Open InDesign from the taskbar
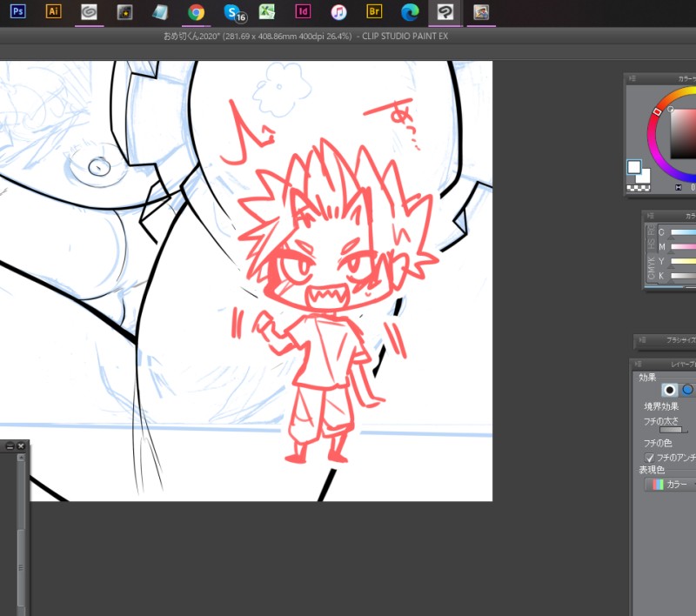696x616 pixels. click(x=303, y=11)
